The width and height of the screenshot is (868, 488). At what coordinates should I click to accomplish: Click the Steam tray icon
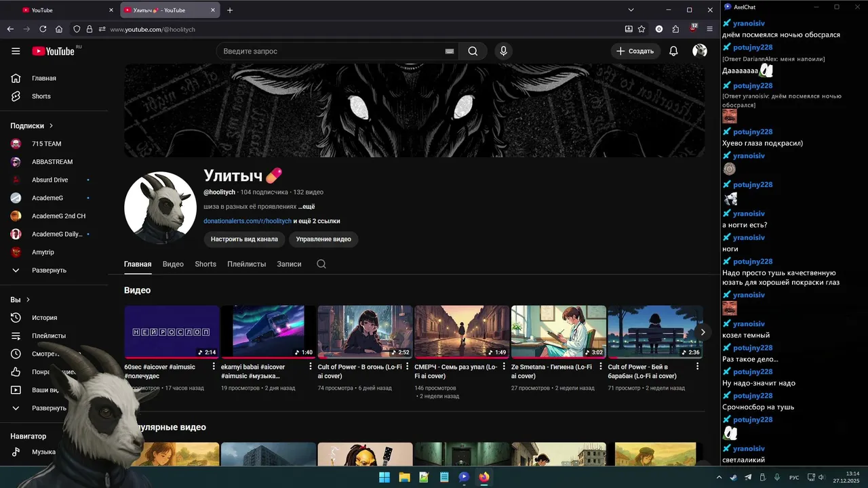734,477
